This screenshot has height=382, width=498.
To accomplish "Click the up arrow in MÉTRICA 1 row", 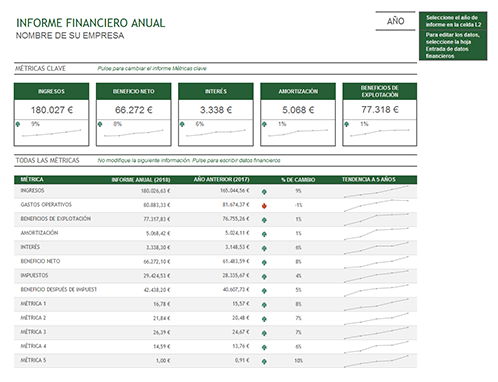I will pyautogui.click(x=264, y=305).
